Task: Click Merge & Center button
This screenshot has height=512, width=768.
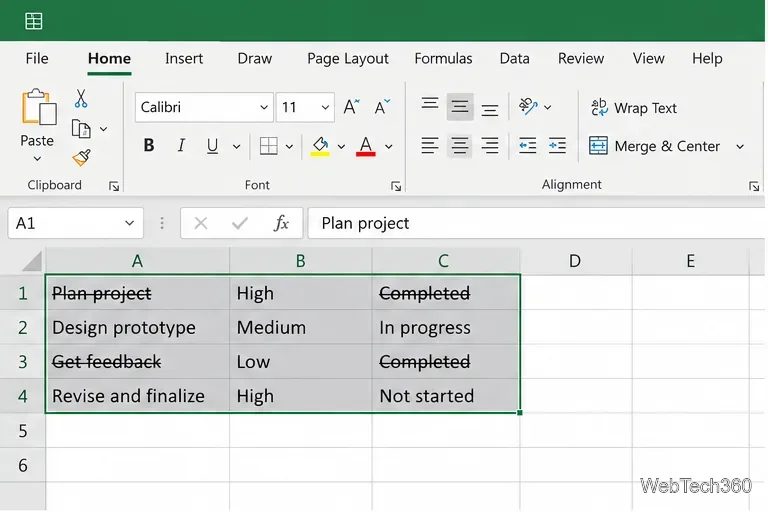Action: click(x=654, y=146)
